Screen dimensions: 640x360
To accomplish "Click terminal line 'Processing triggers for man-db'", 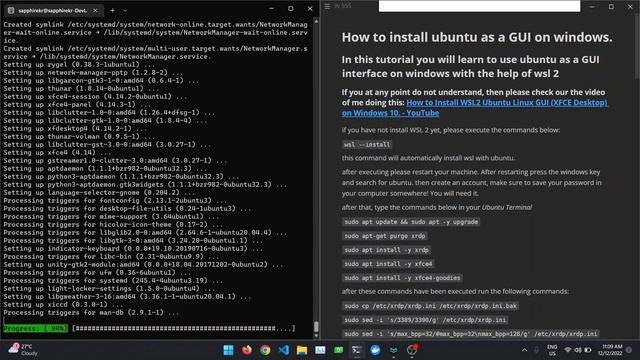I will tap(91, 313).
